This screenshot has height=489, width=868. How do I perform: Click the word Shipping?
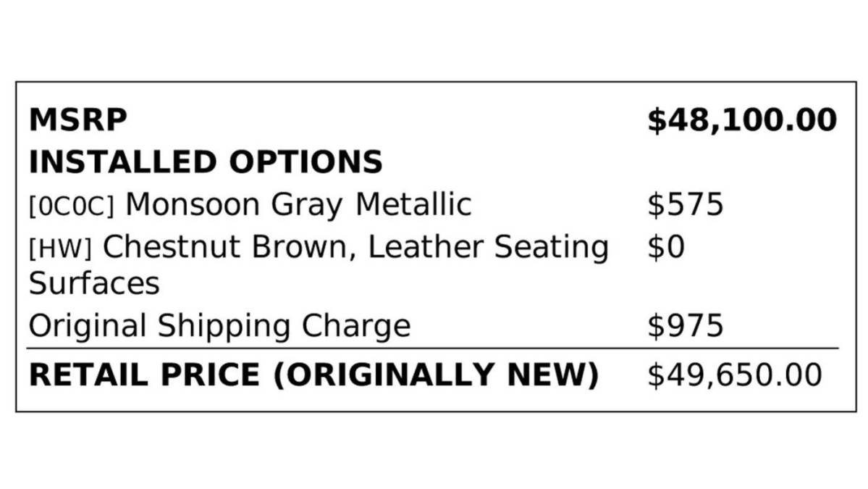click(224, 326)
